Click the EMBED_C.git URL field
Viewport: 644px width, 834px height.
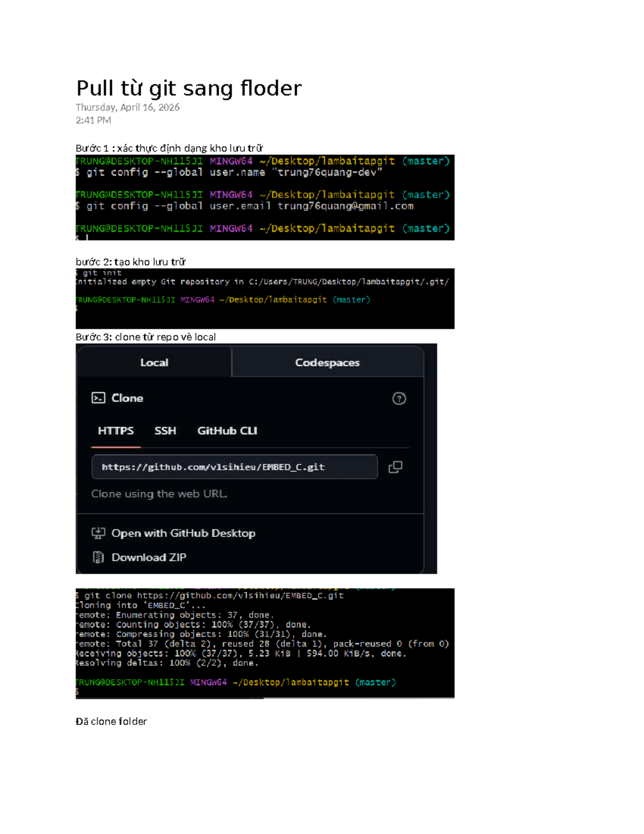pos(235,467)
